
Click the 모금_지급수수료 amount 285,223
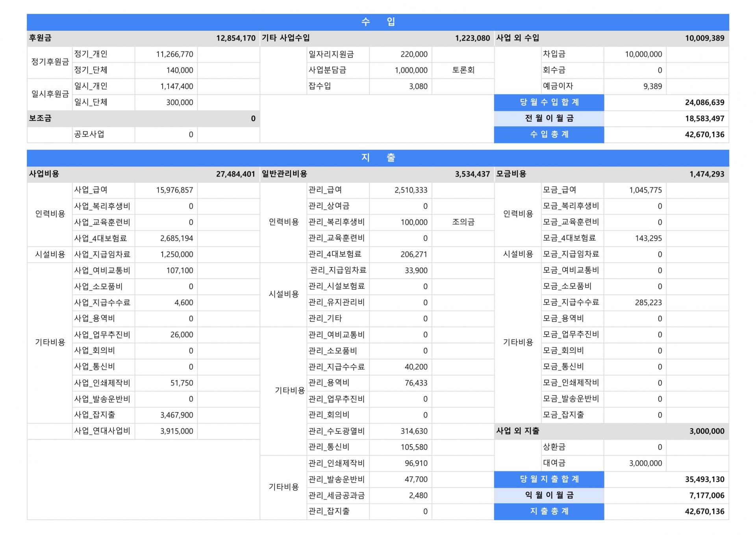pyautogui.click(x=648, y=303)
